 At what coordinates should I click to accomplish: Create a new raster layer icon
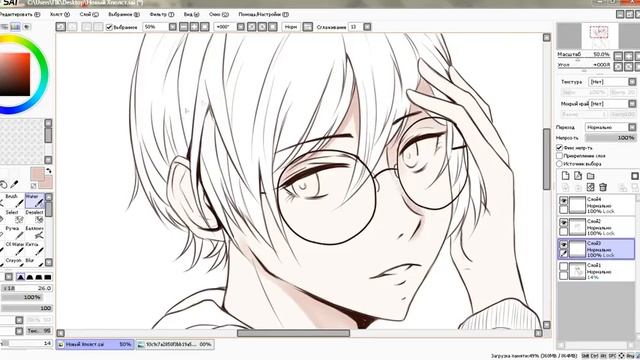(565, 176)
